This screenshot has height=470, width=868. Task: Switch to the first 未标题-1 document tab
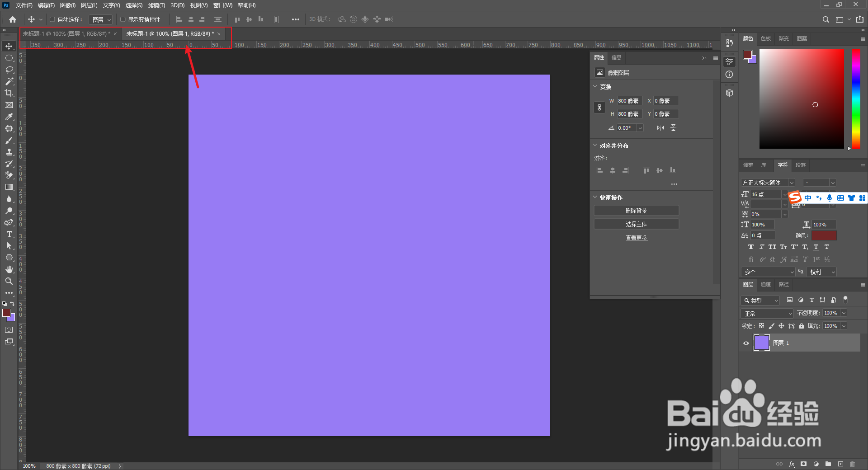[x=66, y=34]
